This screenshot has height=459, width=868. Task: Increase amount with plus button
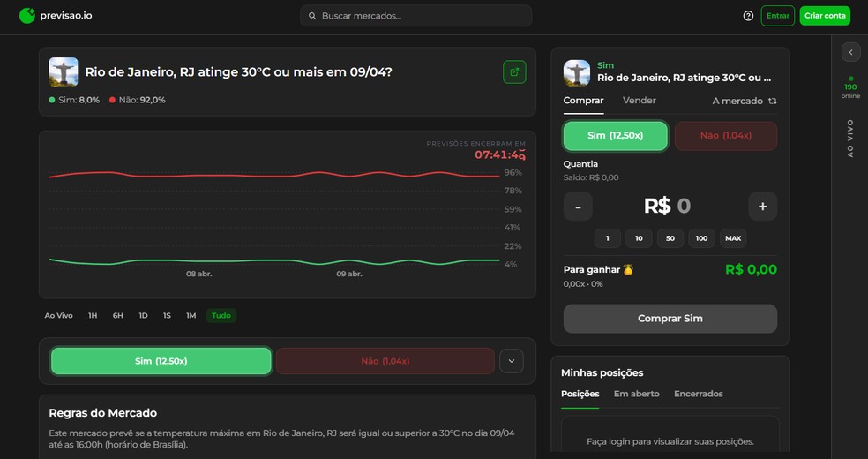click(x=762, y=206)
